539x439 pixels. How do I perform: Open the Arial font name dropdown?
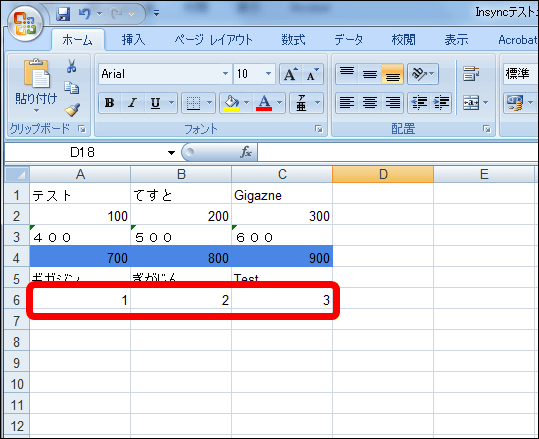pos(225,74)
